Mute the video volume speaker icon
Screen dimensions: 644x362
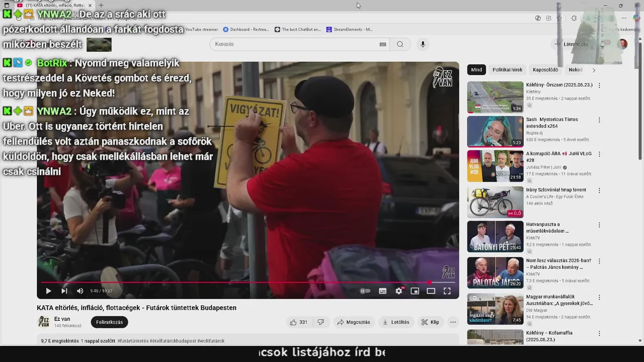80,291
